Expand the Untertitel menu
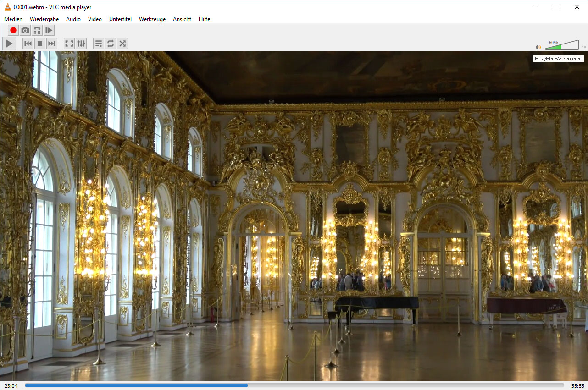Image resolution: width=588 pixels, height=390 pixels. 120,19
